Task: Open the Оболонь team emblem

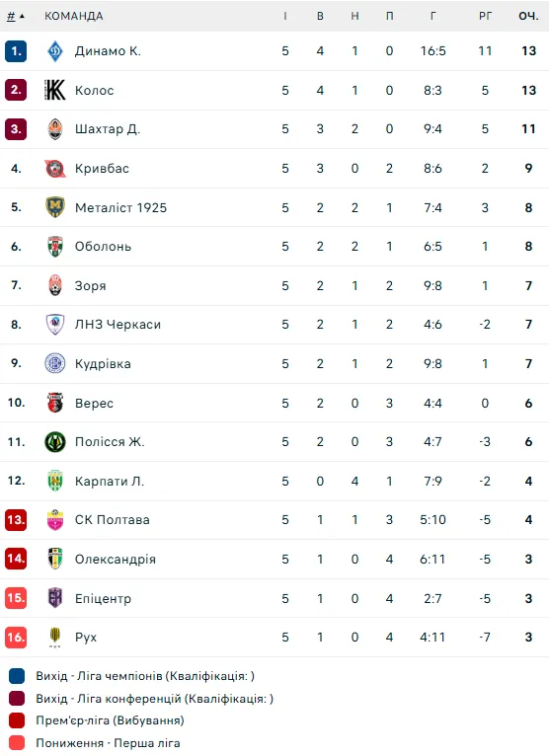Action: [55, 247]
